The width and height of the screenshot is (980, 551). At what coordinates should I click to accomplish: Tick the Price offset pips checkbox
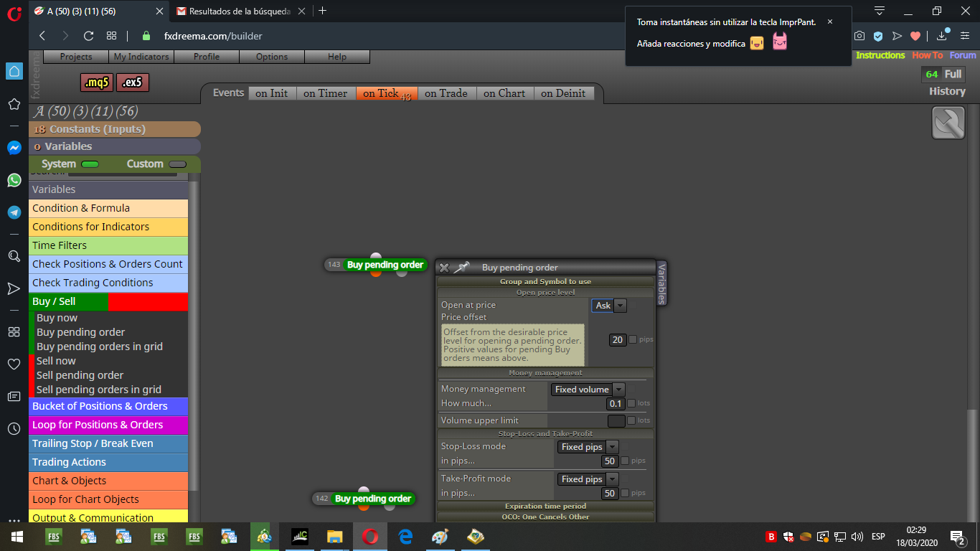click(x=633, y=339)
